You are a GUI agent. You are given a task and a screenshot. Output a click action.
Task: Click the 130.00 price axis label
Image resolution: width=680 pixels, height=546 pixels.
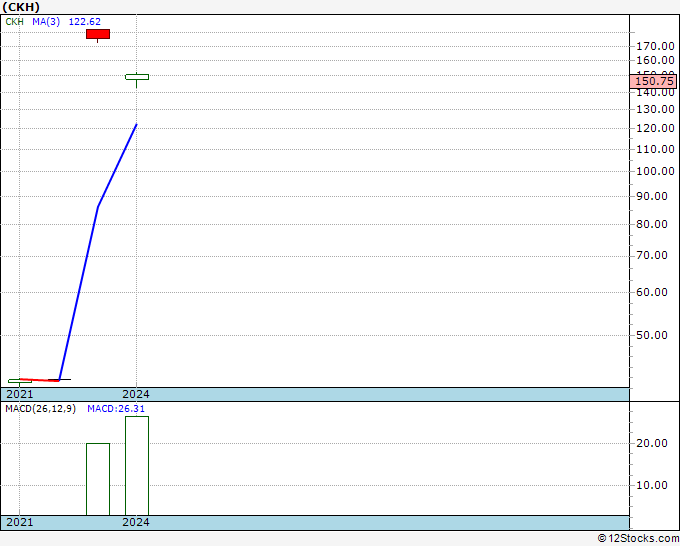point(655,109)
